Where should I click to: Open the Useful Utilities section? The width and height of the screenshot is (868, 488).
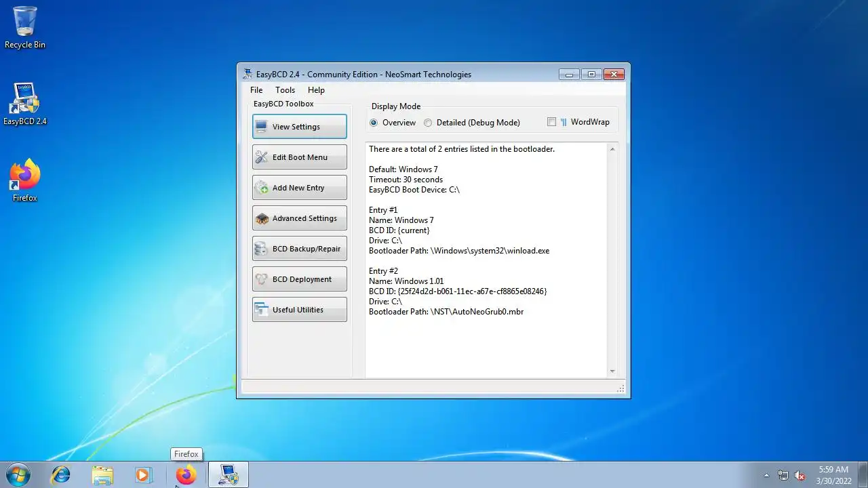pyautogui.click(x=299, y=310)
